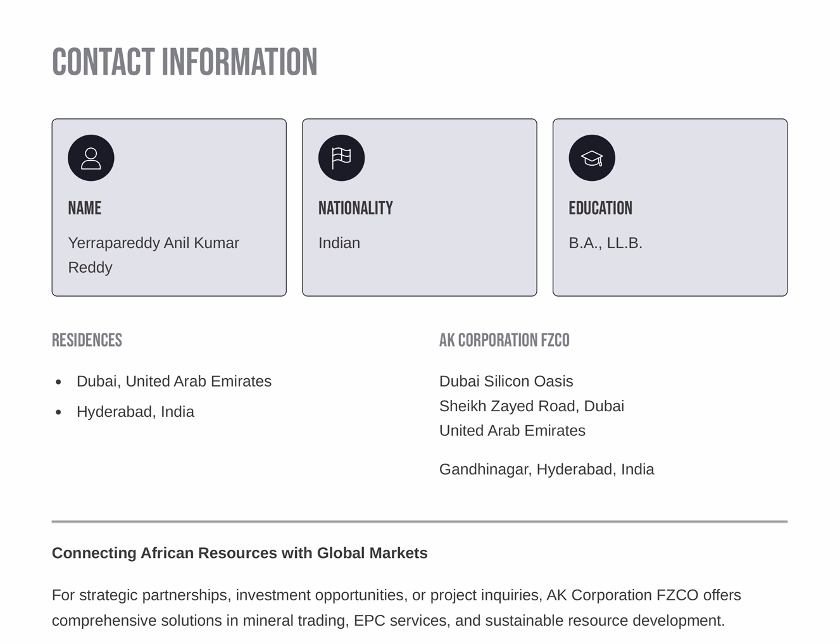This screenshot has height=644, width=840.
Task: Click the NATIONALITY card label
Action: 355,208
